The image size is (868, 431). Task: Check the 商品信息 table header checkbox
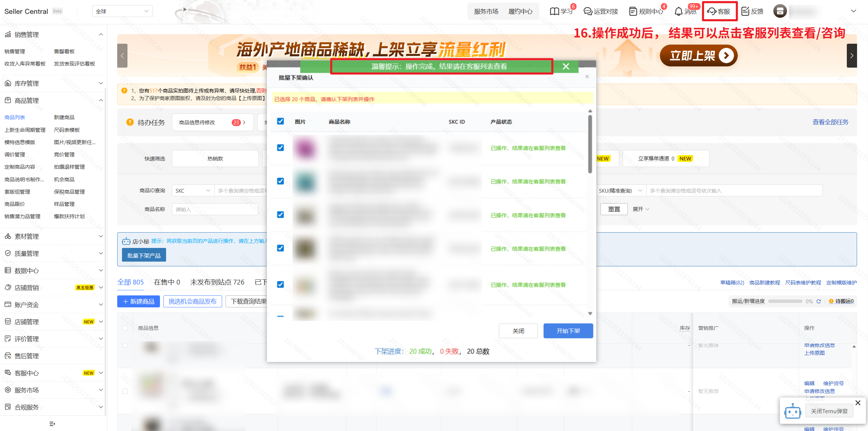[x=125, y=328]
